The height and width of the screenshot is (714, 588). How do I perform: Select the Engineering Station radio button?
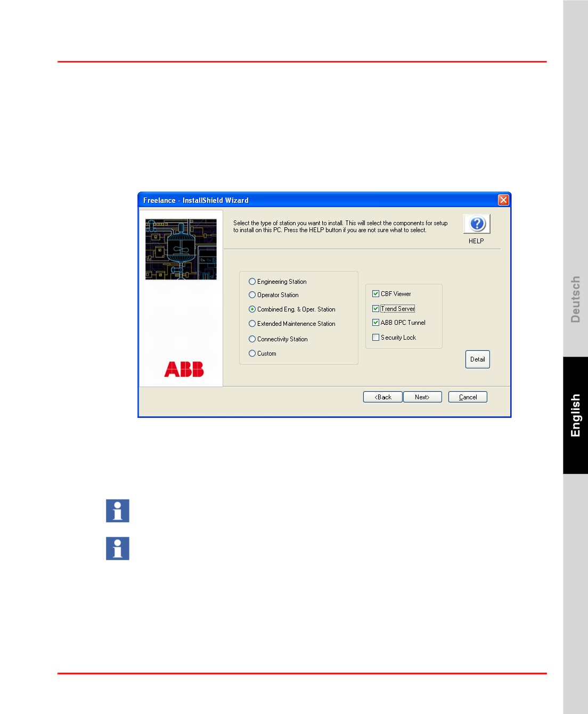pyautogui.click(x=252, y=282)
